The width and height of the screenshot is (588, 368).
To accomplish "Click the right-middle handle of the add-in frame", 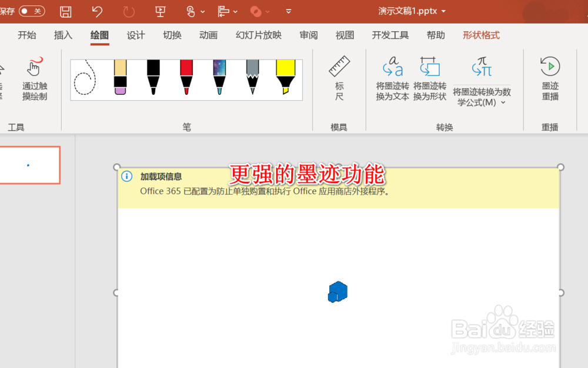I will pos(561,293).
